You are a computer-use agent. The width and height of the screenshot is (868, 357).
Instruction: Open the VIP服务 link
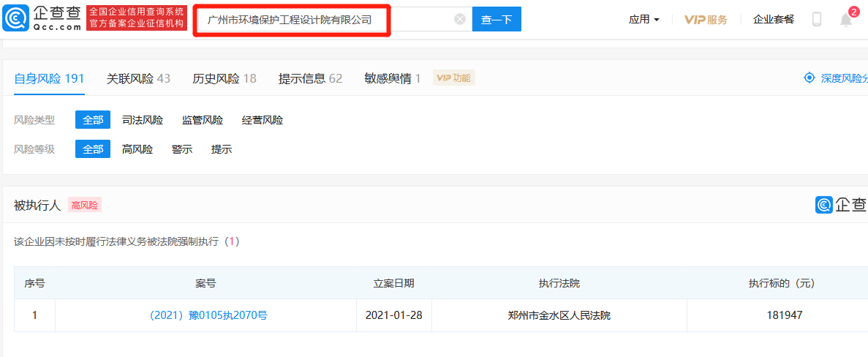706,19
